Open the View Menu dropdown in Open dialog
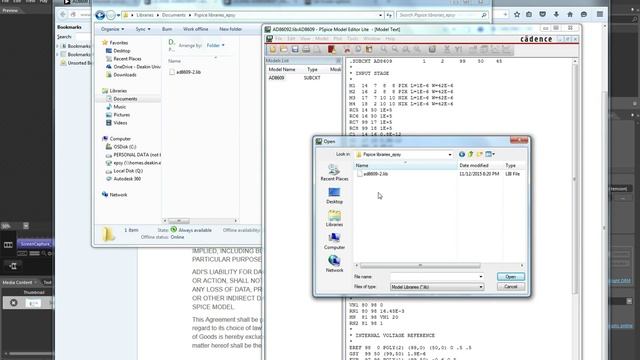Viewport: 640px width, 360px height. [x=490, y=154]
